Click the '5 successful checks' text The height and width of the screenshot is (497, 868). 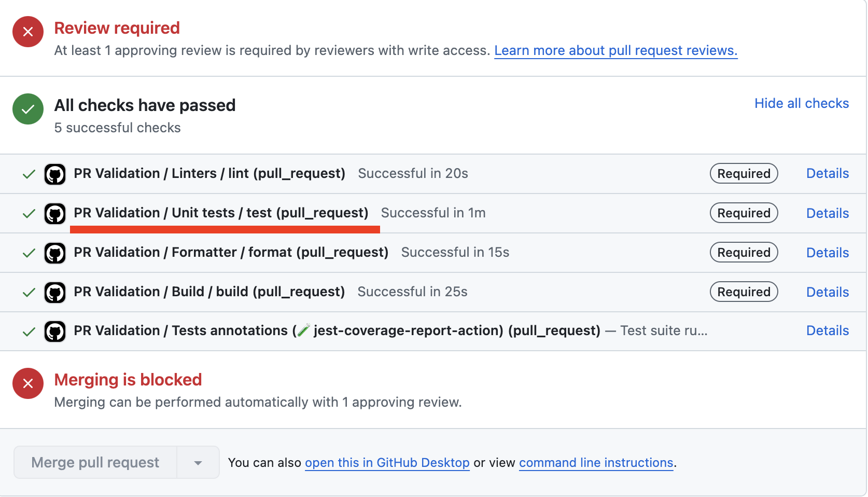pyautogui.click(x=117, y=128)
